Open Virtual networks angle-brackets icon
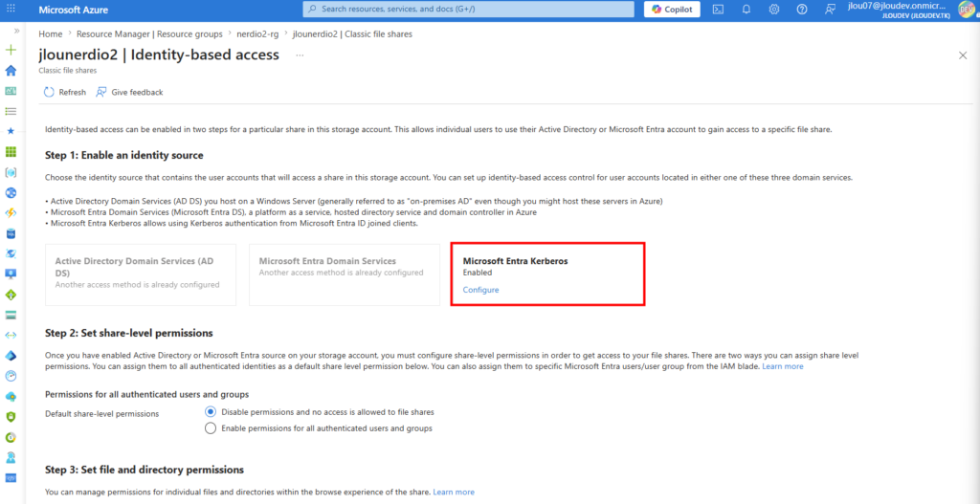 [11, 335]
